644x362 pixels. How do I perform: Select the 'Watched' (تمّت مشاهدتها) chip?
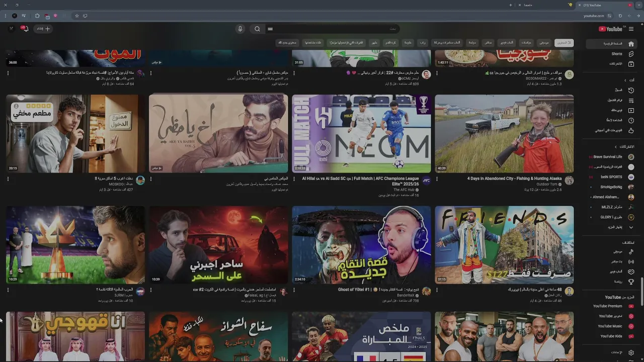click(312, 43)
